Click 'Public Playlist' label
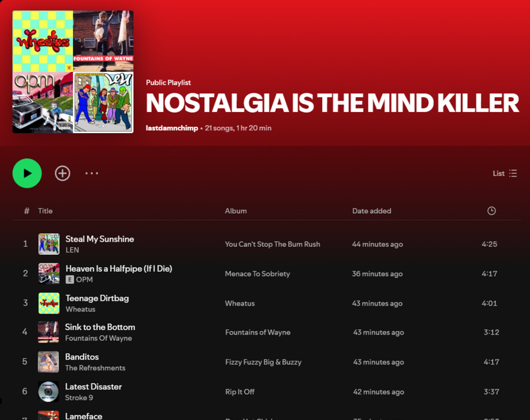This screenshot has width=530, height=420. (x=168, y=83)
